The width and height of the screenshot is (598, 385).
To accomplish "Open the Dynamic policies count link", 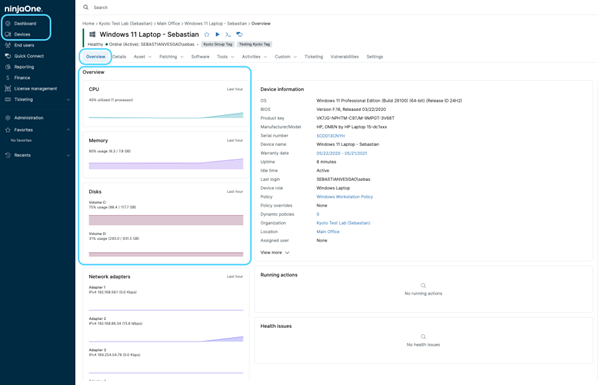I will [x=318, y=214].
